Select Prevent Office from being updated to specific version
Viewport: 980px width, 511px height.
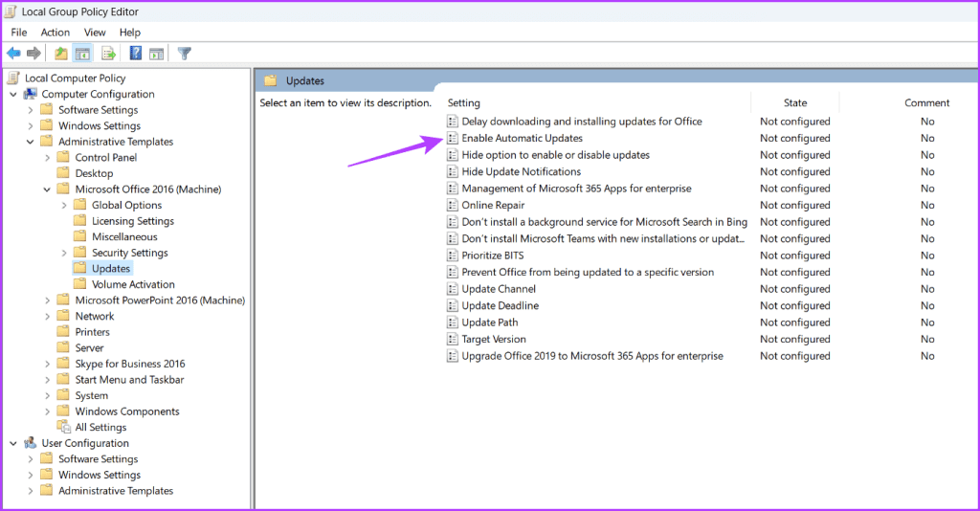tap(588, 272)
